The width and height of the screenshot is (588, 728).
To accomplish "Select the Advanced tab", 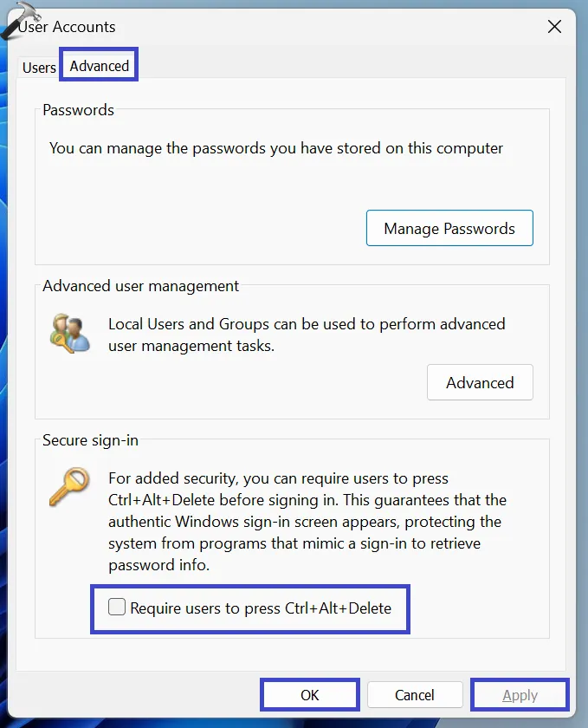I will pyautogui.click(x=100, y=66).
